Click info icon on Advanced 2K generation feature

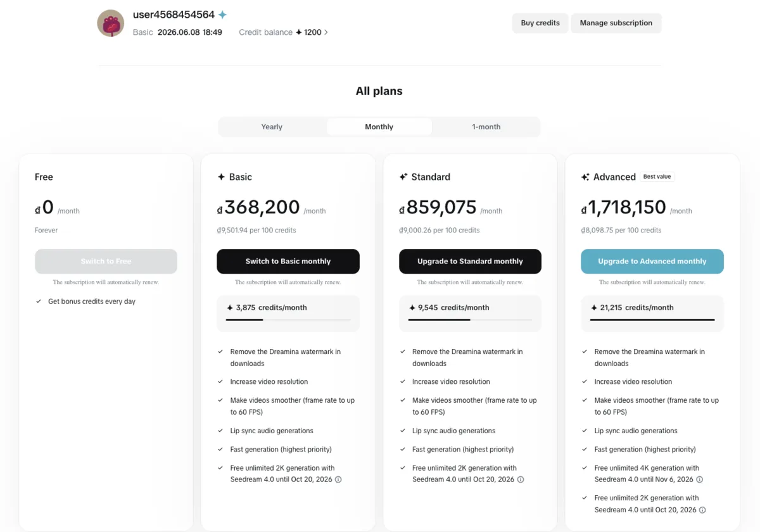[x=702, y=510]
